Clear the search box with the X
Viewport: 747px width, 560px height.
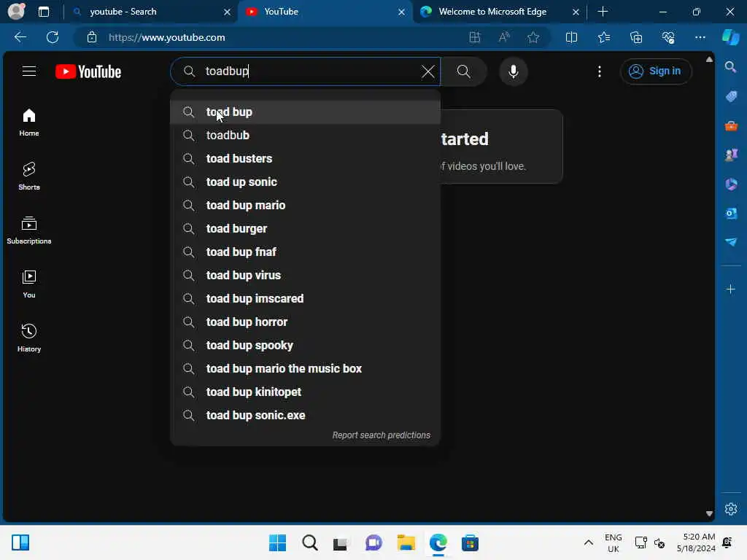(427, 71)
